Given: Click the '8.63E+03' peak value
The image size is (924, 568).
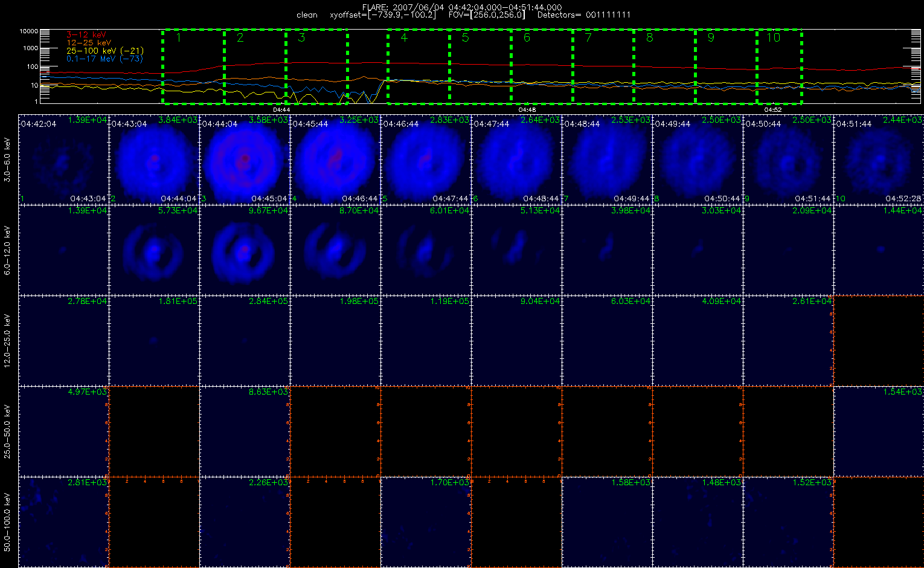Looking at the screenshot, I should click(269, 392).
